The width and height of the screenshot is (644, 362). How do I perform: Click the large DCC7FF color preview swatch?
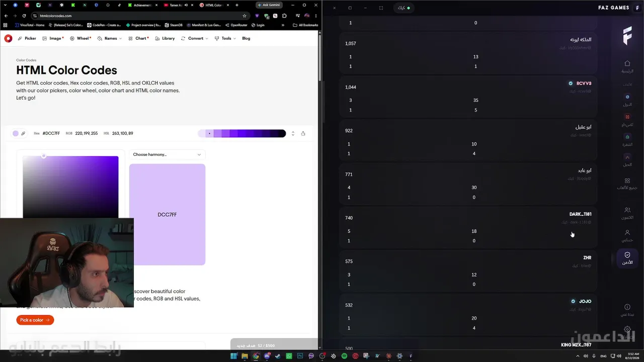click(x=167, y=214)
